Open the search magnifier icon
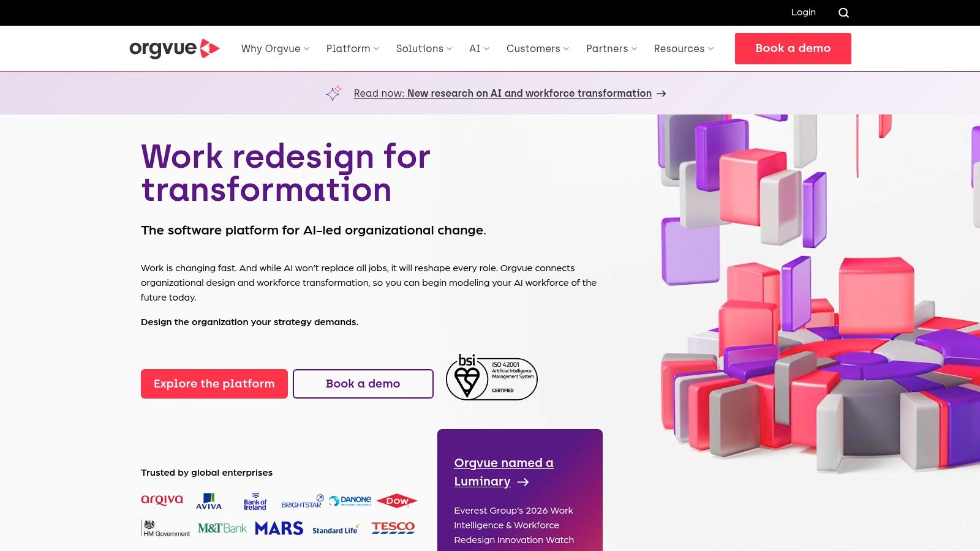The height and width of the screenshot is (551, 980). pyautogui.click(x=843, y=13)
